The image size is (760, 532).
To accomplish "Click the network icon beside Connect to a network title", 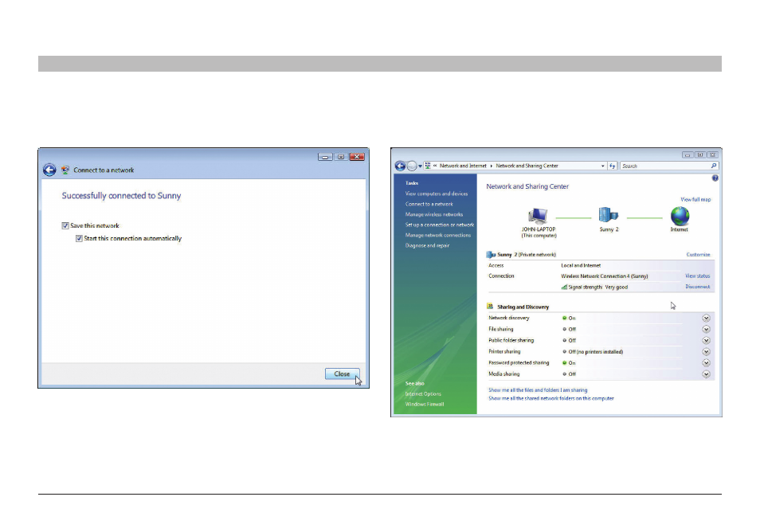I will point(65,170).
